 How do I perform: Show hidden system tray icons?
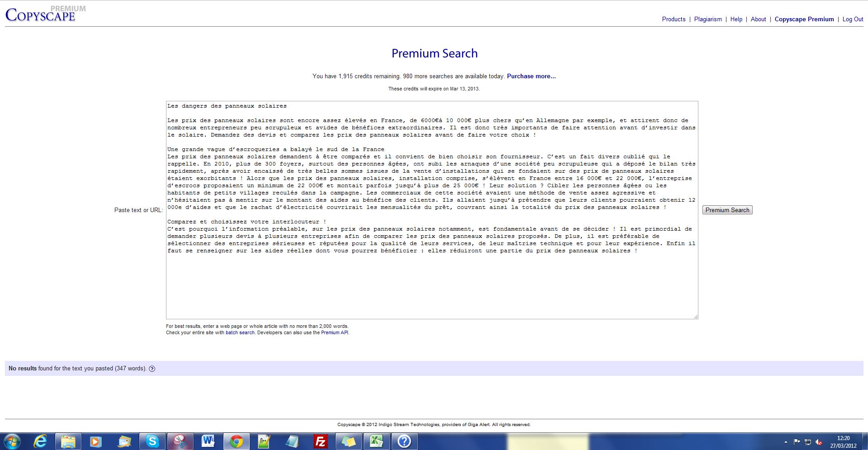[x=786, y=442]
